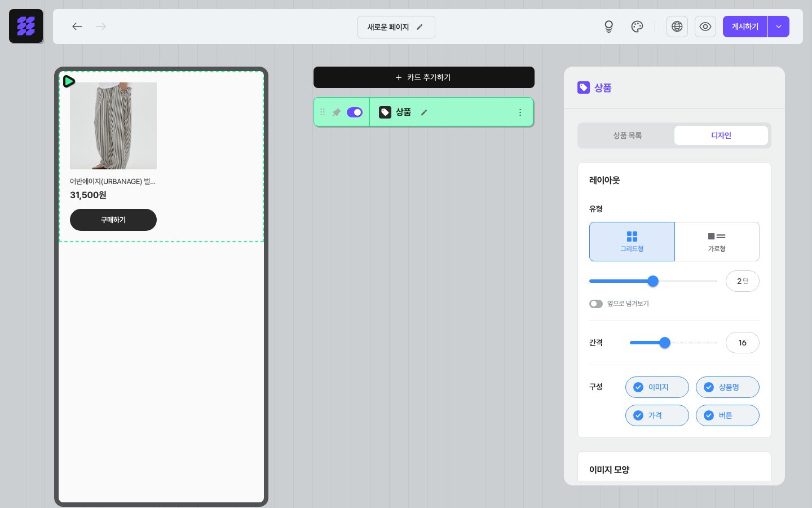812x508 pixels.
Task: Go back with the left arrow
Action: coord(77,27)
